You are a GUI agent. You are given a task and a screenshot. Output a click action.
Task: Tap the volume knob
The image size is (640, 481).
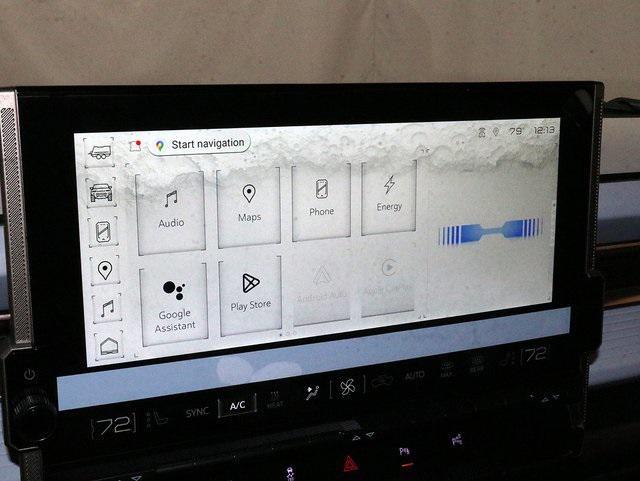(33, 414)
